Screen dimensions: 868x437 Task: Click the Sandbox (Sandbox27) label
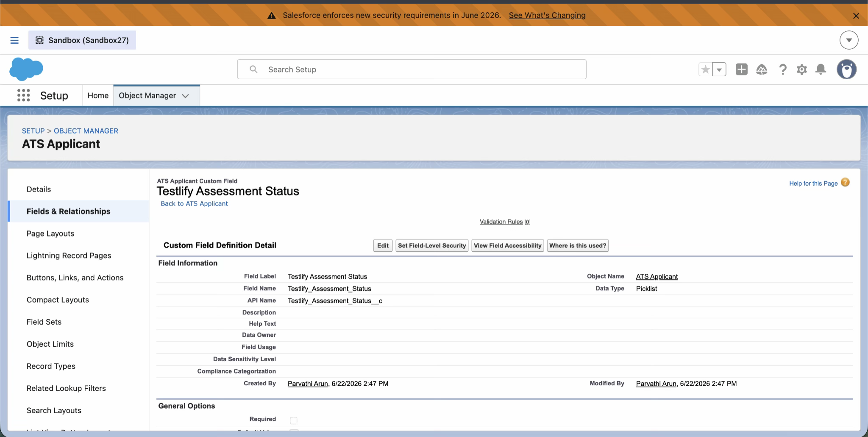pos(82,40)
